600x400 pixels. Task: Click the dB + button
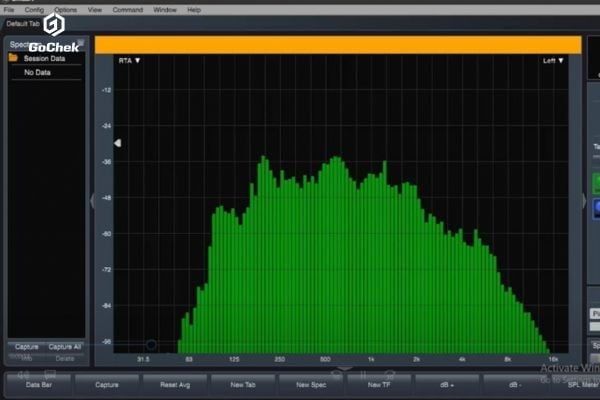pos(447,385)
